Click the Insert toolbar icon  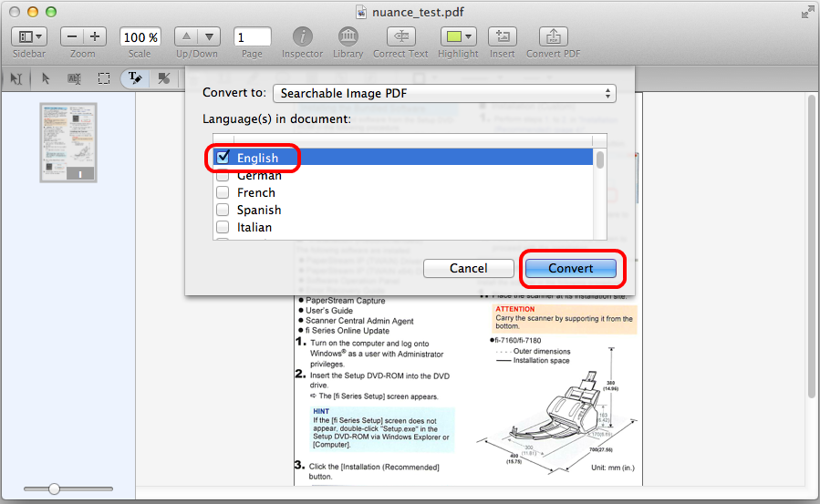pos(502,37)
